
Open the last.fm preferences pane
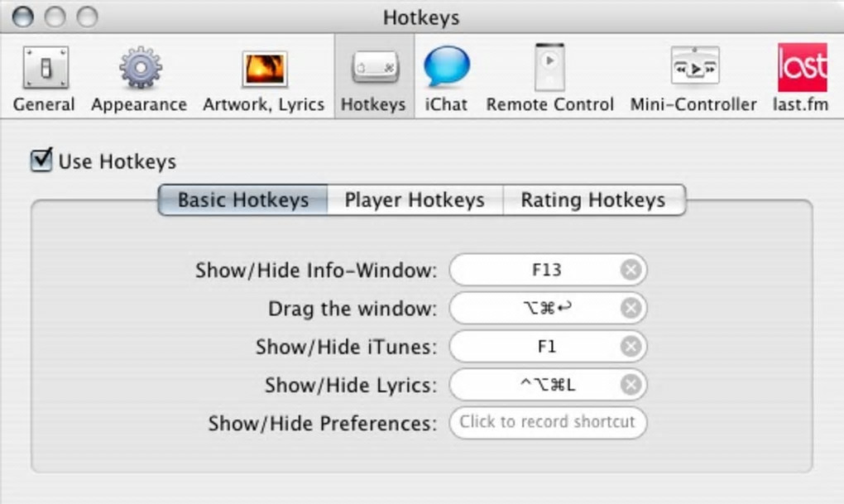(801, 70)
